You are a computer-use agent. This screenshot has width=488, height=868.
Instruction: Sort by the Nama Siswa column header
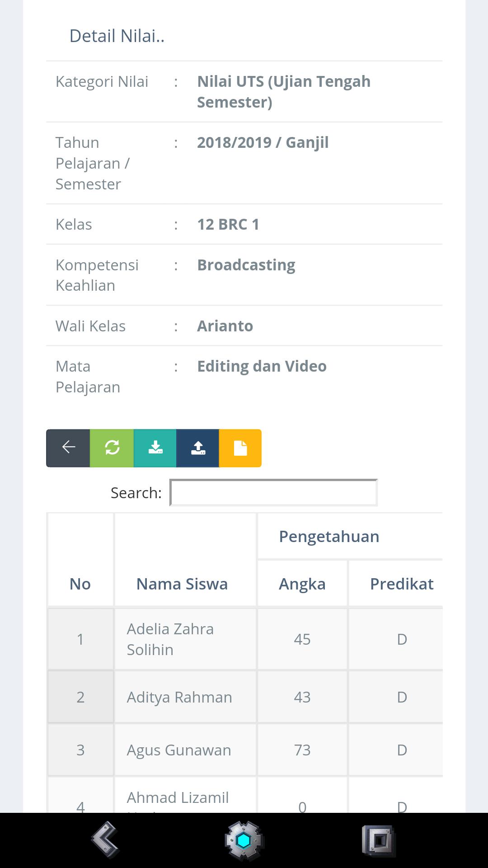tap(182, 584)
